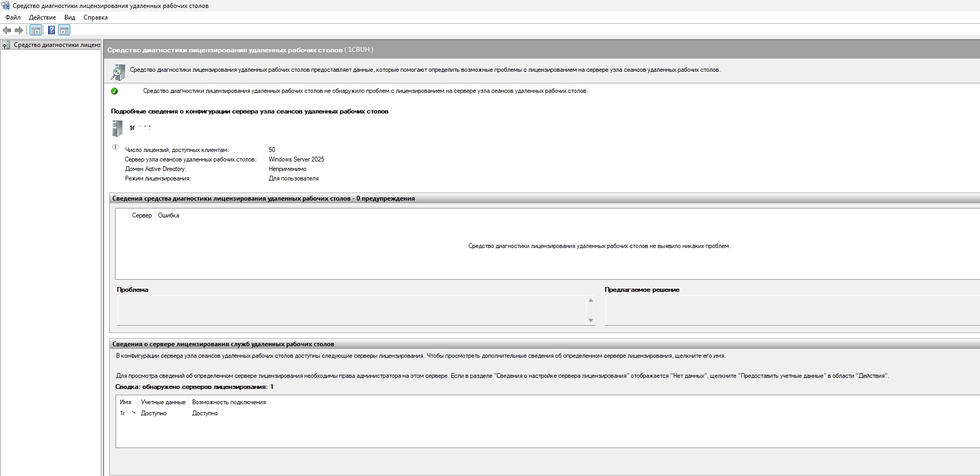
Task: Open Help via the blue question mark icon
Action: click(51, 30)
